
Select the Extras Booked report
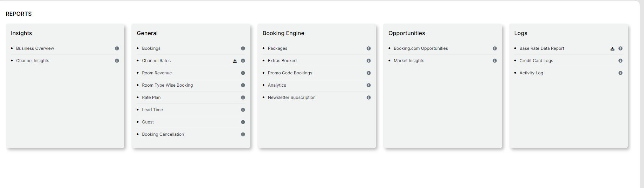[282, 61]
